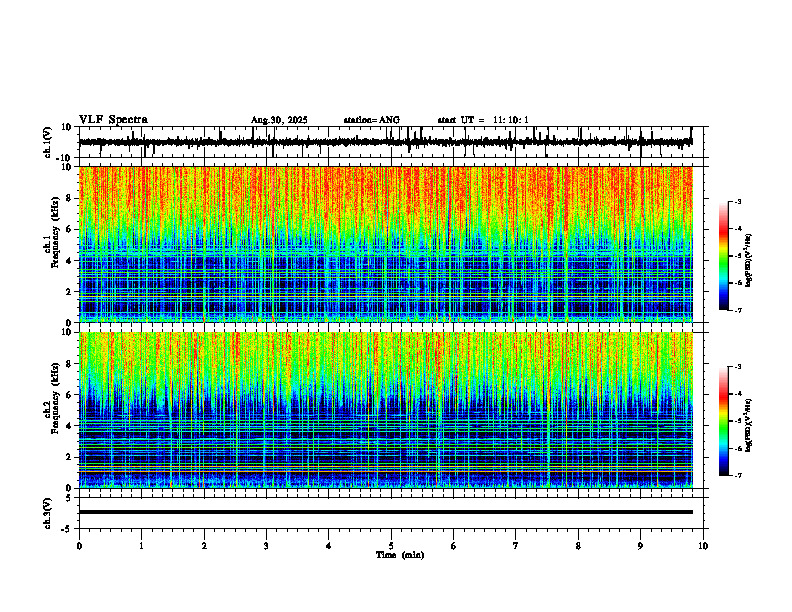Click the thick black ch.3(V) trace line
This screenshot has width=792, height=612.
click(x=386, y=512)
